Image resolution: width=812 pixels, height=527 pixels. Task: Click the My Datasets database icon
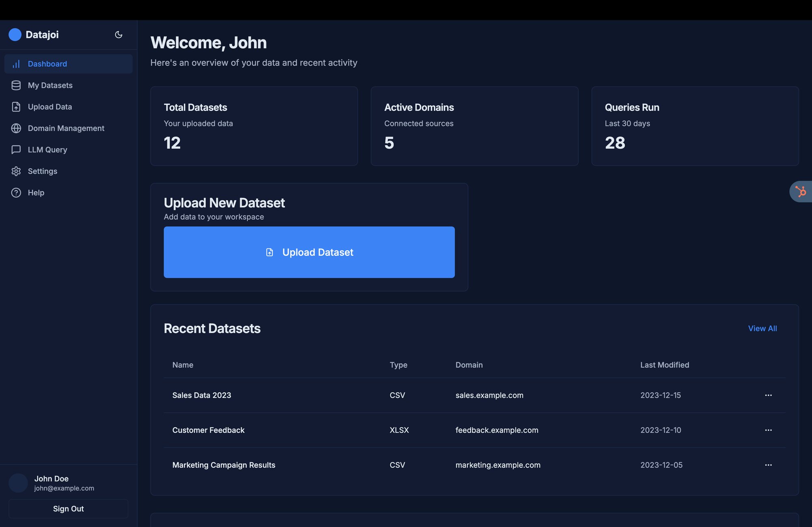16,85
